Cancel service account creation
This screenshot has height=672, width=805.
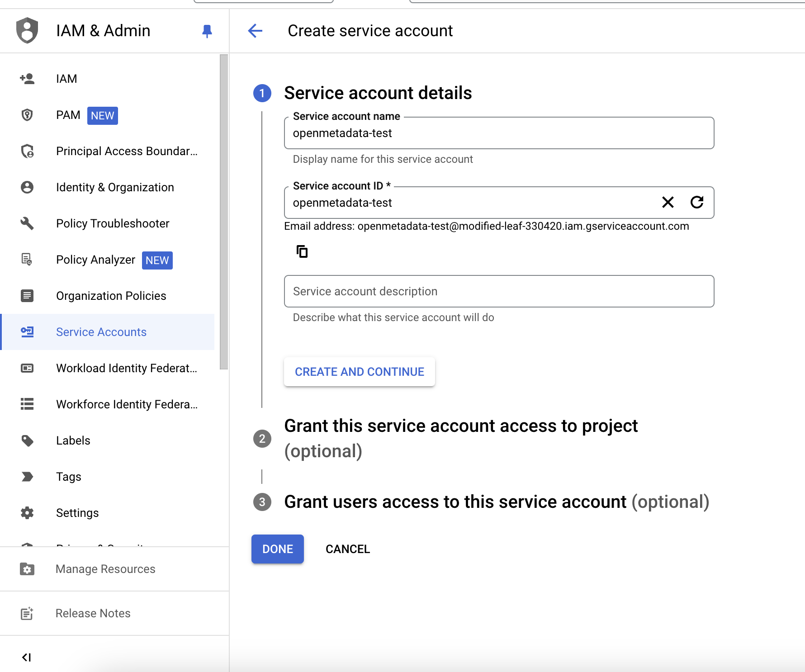pyautogui.click(x=347, y=549)
